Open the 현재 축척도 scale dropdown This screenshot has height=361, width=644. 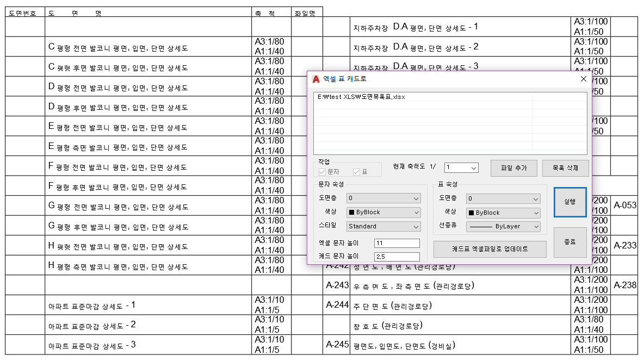(461, 168)
